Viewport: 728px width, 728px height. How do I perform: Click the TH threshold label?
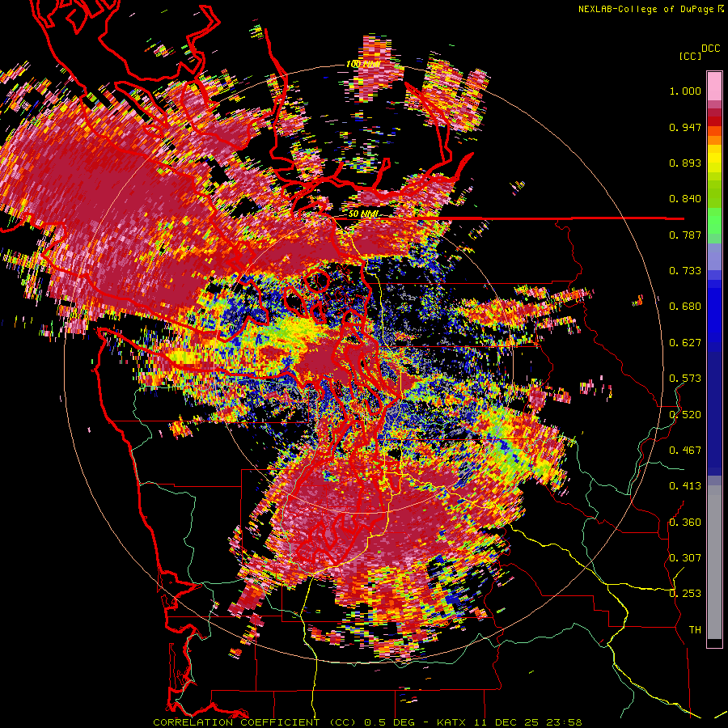click(695, 630)
